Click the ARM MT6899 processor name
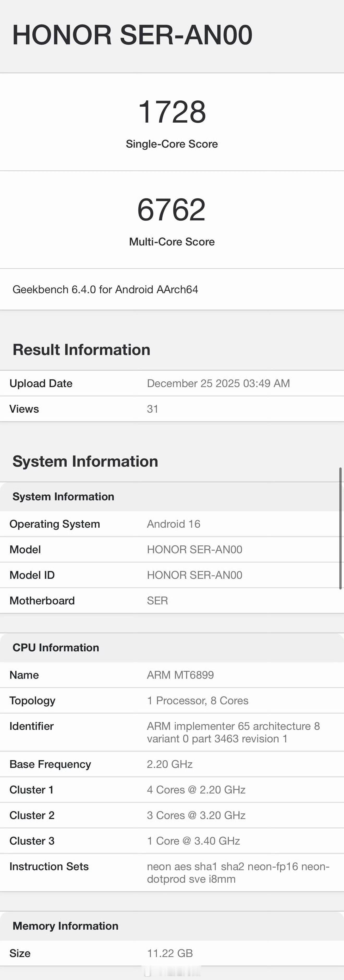The image size is (344, 980). [180, 675]
